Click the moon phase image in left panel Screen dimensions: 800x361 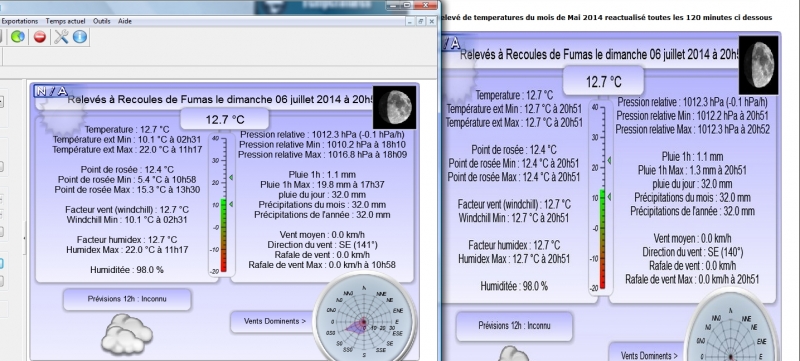pos(394,107)
